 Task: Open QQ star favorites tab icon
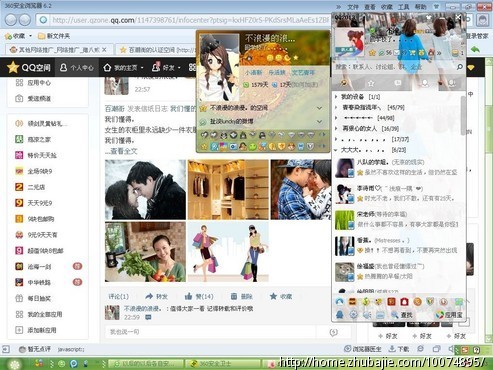click(371, 83)
